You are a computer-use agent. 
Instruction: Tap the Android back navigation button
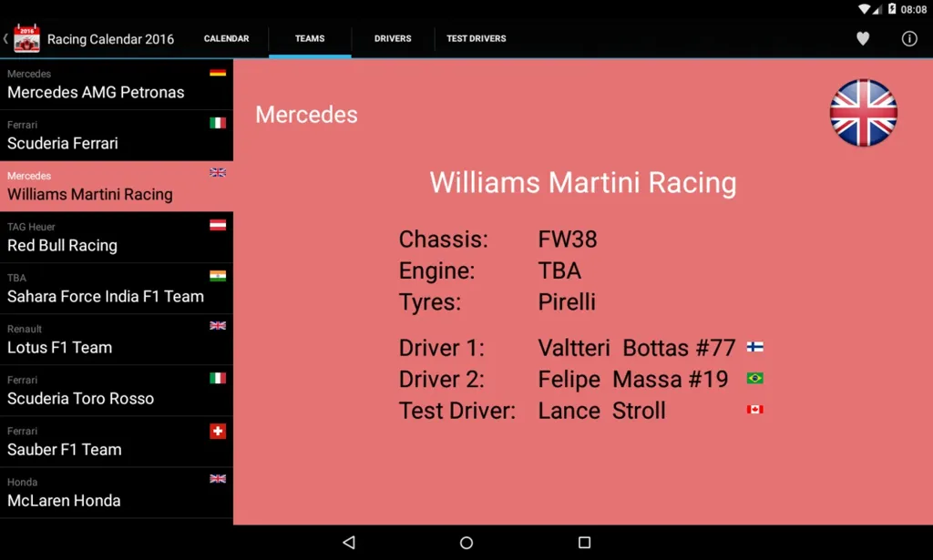click(x=349, y=542)
